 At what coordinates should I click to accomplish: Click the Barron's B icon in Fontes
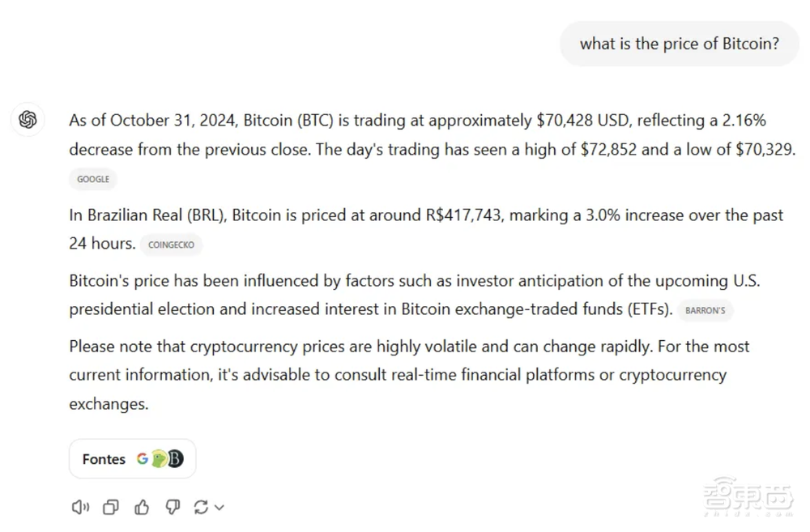174,459
